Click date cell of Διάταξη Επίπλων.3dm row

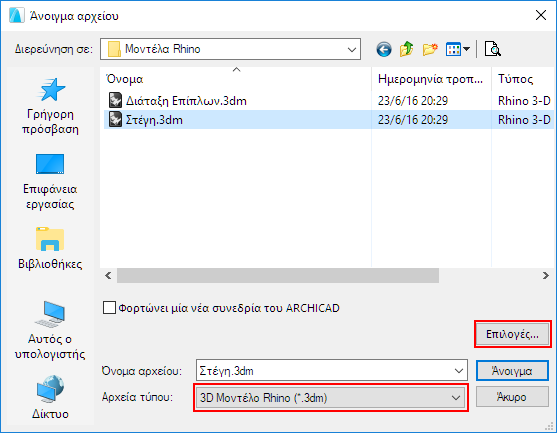coord(413,101)
